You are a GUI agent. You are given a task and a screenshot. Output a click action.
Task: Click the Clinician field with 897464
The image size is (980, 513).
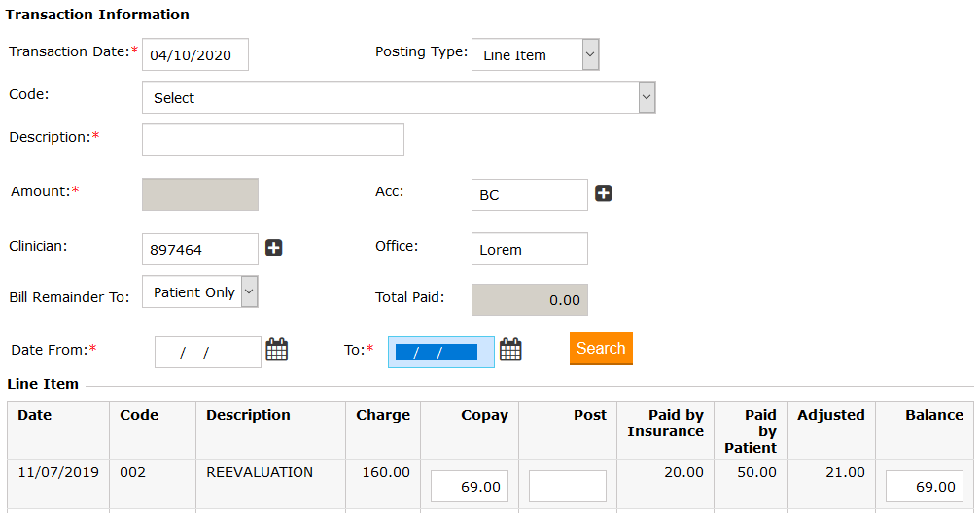click(x=200, y=249)
